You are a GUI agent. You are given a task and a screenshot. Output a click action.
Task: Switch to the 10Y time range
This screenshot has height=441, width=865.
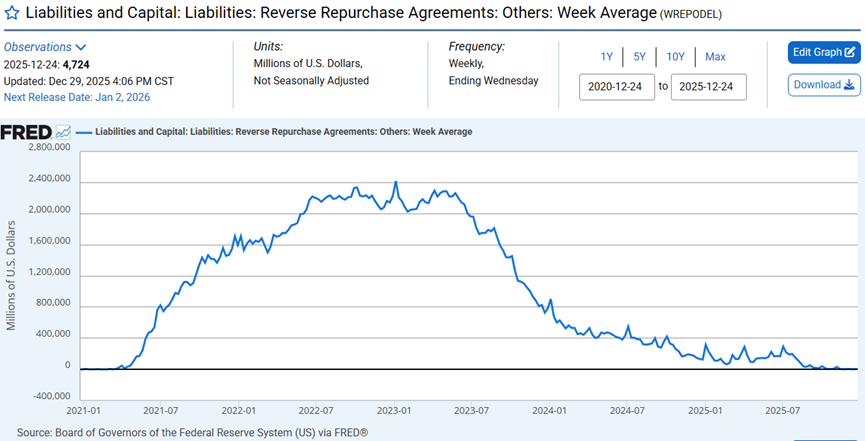(x=675, y=57)
